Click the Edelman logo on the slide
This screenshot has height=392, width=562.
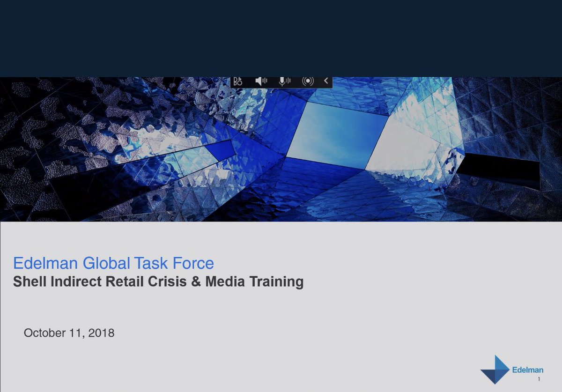pos(511,370)
